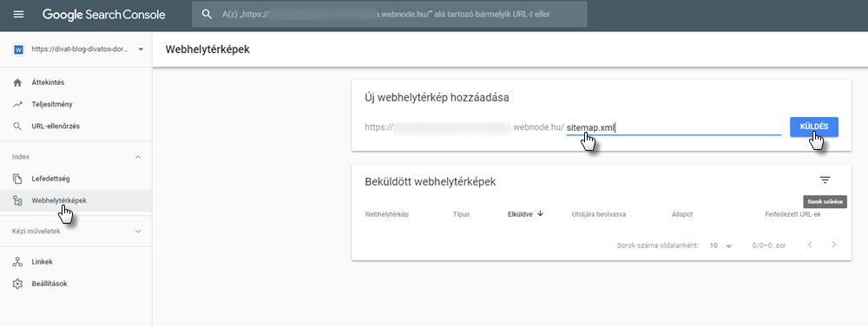Submit sitemap with KÜLDÉS button
The image size is (868, 326).
[x=814, y=127]
